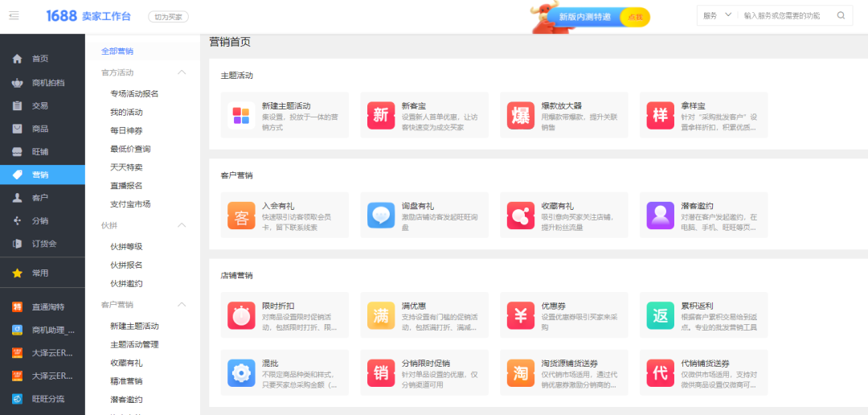Select the 旺铺 store icon

coord(17,152)
